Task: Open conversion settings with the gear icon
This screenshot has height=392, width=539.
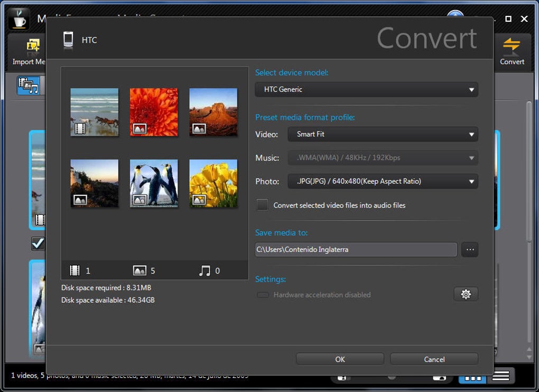Action: pyautogui.click(x=466, y=294)
